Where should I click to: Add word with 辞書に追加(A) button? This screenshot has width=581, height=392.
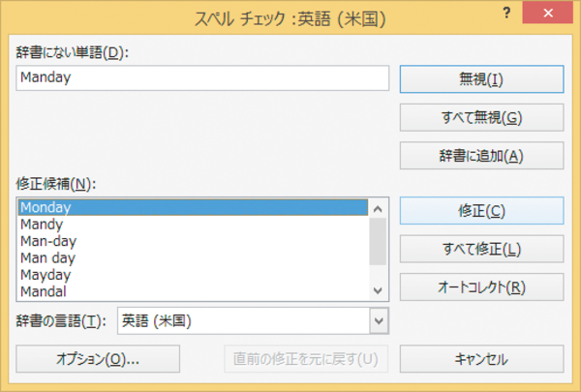click(x=481, y=156)
